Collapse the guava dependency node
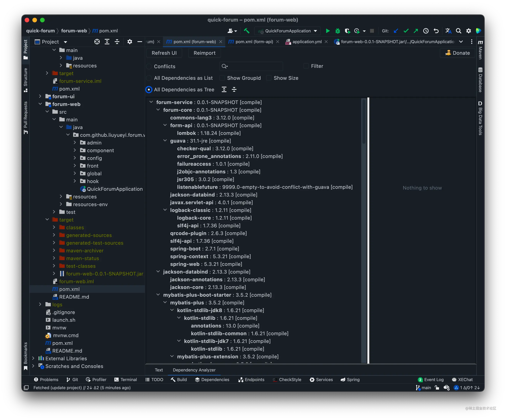Image resolution: width=506 pixels, height=420 pixels. (165, 141)
